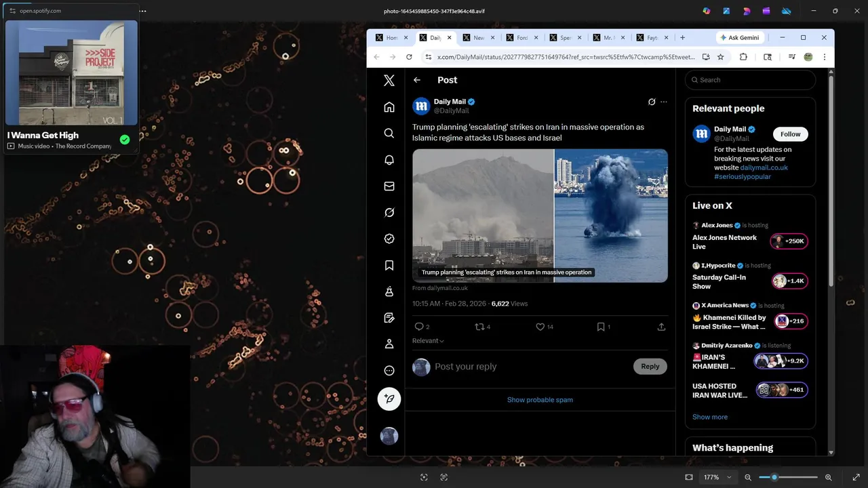Click the Ask Gemini button
This screenshot has width=868, height=488.
click(x=740, y=38)
